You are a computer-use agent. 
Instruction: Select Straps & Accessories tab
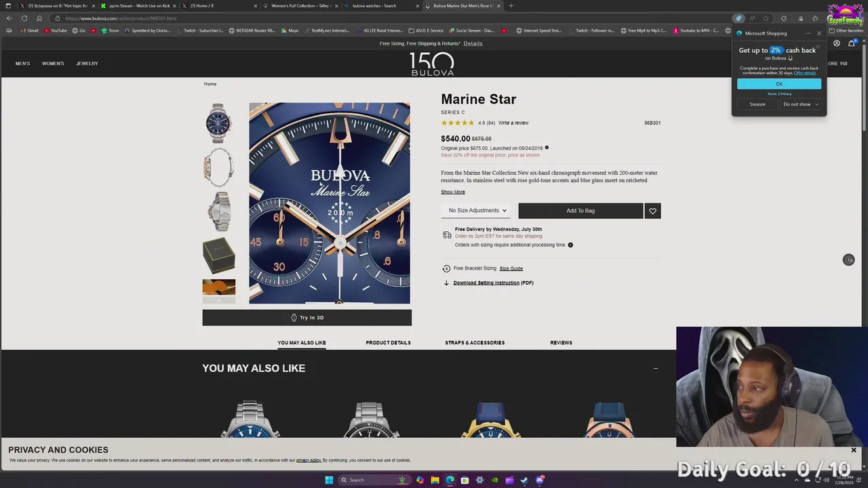pos(475,342)
